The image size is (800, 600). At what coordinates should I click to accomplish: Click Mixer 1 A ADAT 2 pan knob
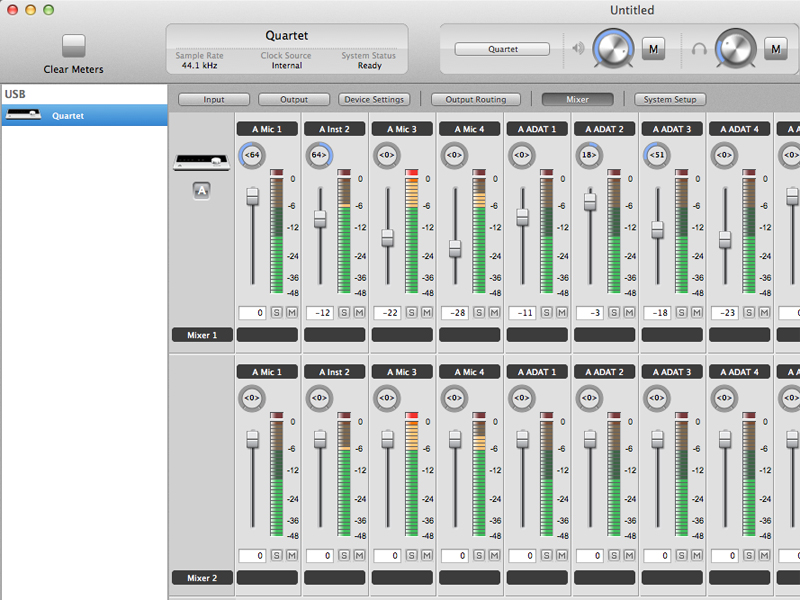click(589, 155)
